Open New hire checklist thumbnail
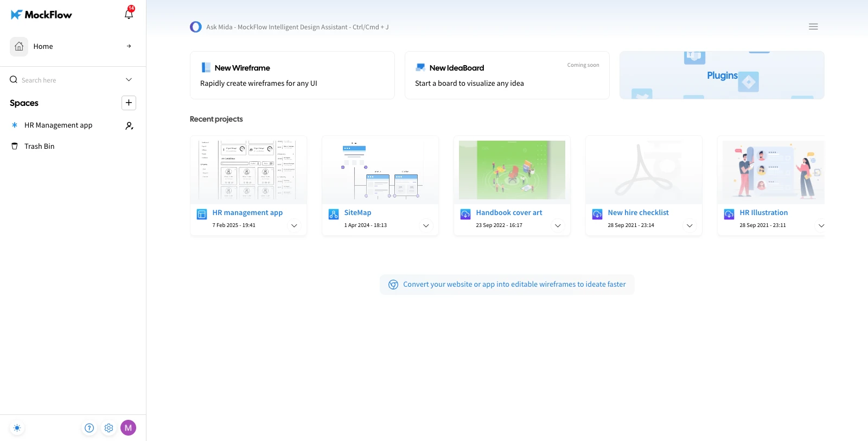 (x=644, y=170)
